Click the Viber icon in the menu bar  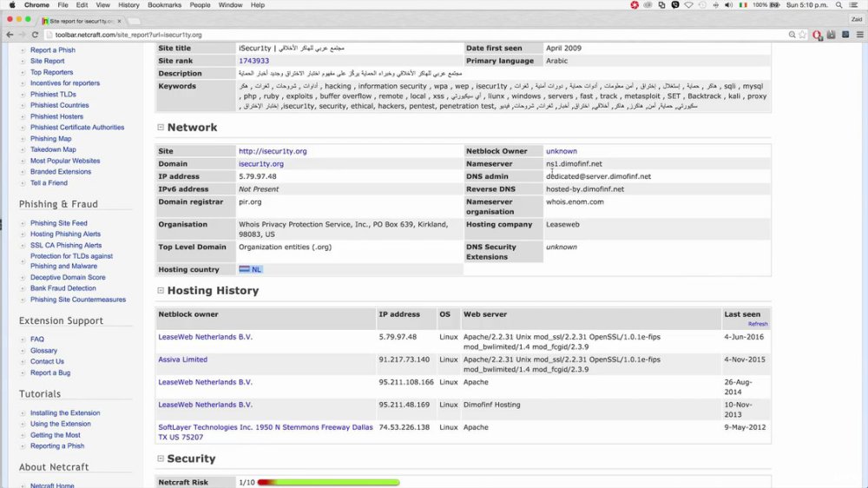pos(674,5)
